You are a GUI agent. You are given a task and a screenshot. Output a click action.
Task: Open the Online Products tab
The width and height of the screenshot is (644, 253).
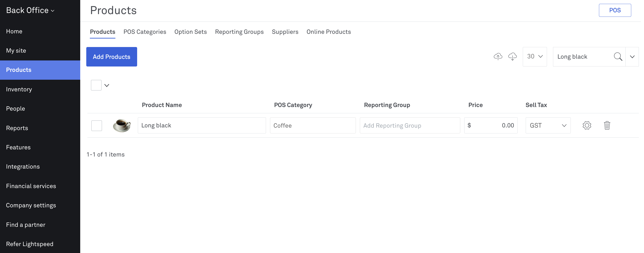328,32
